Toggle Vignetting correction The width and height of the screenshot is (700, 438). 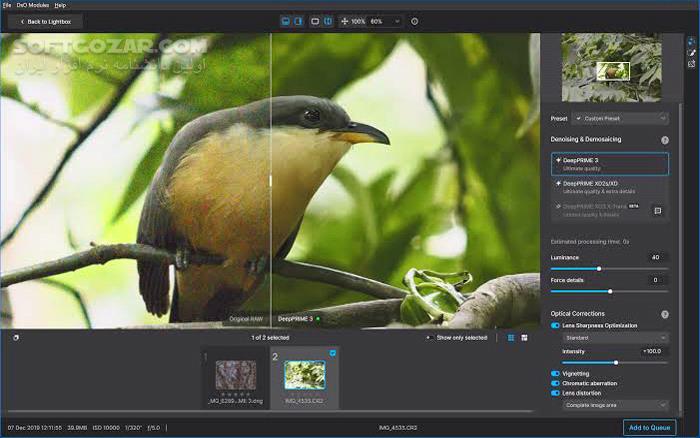click(x=555, y=374)
